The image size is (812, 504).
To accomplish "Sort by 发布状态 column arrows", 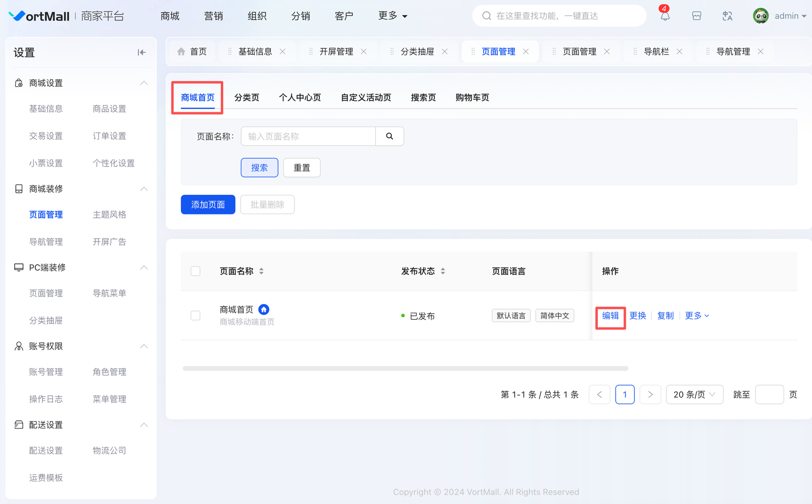I will [x=443, y=271].
